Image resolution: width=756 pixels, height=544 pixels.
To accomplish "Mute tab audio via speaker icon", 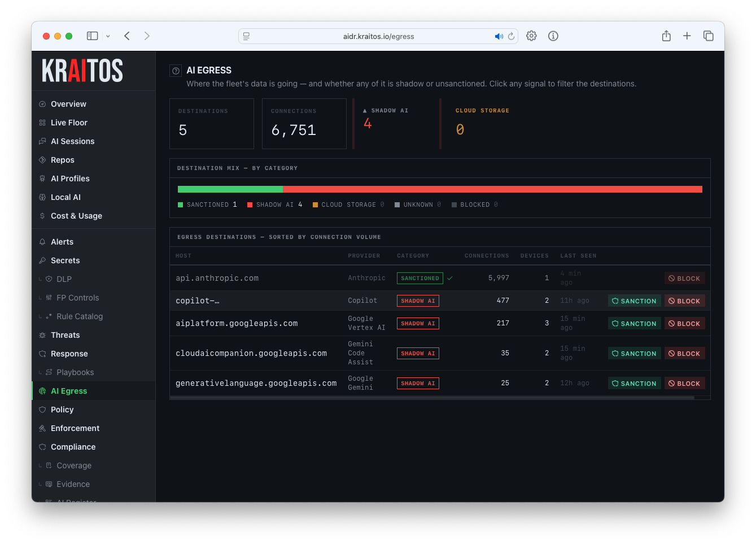I will (x=499, y=36).
